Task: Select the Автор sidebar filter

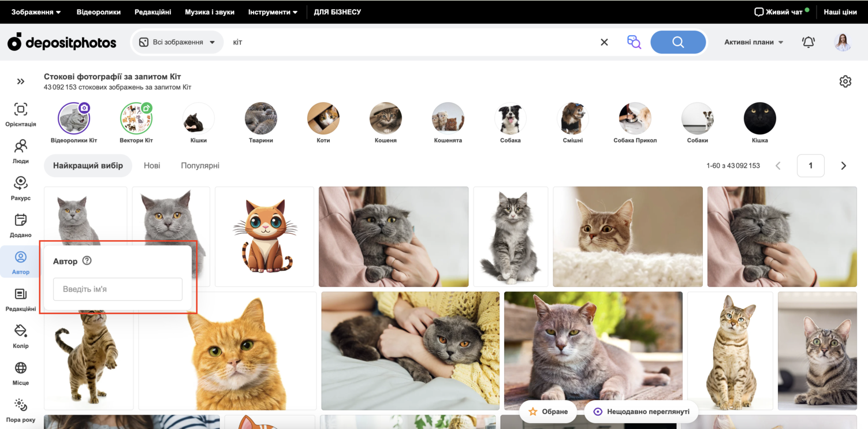Action: (x=20, y=262)
